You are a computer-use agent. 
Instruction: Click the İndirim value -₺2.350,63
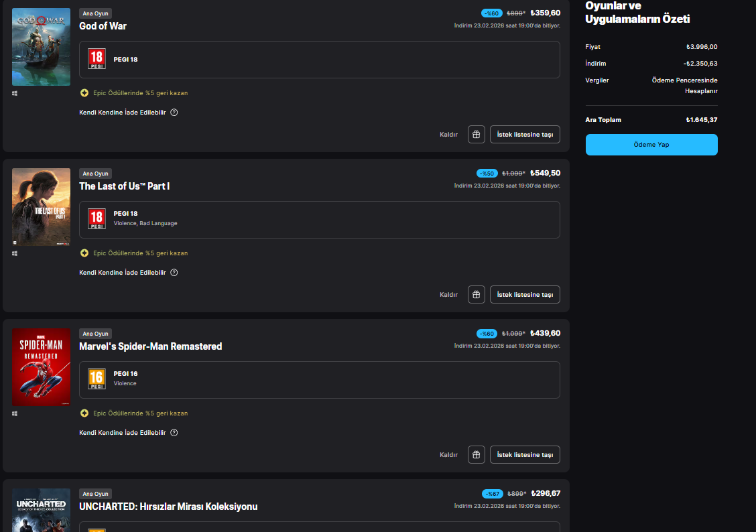(x=700, y=63)
